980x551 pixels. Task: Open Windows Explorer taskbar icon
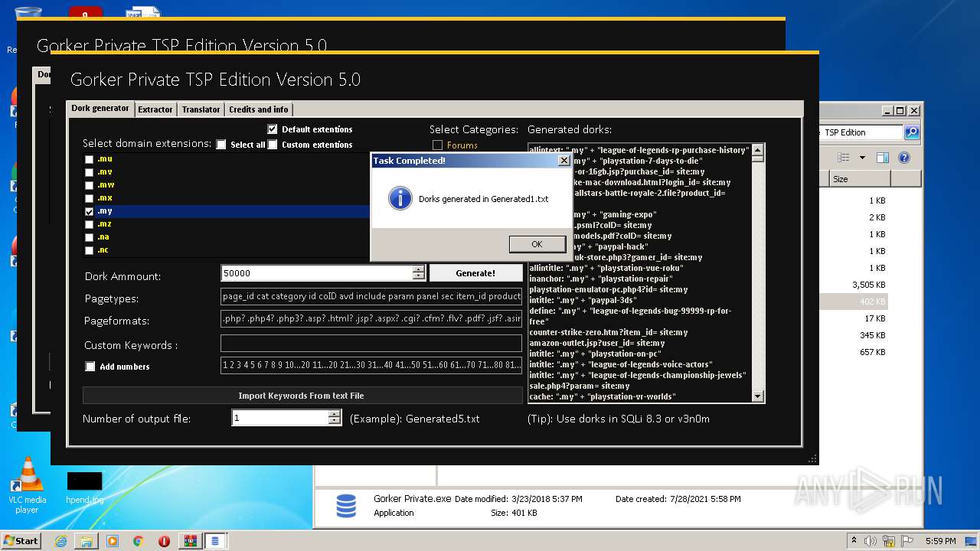[x=87, y=541]
